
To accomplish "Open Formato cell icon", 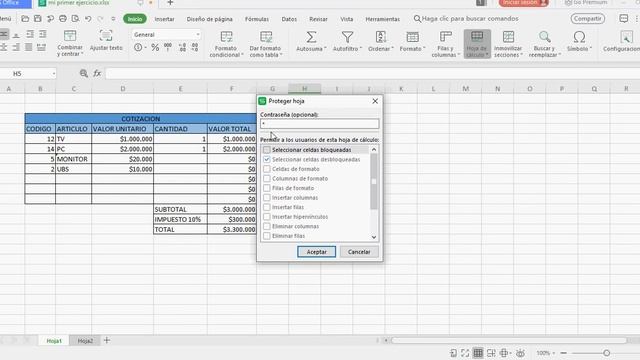I will pos(412,38).
